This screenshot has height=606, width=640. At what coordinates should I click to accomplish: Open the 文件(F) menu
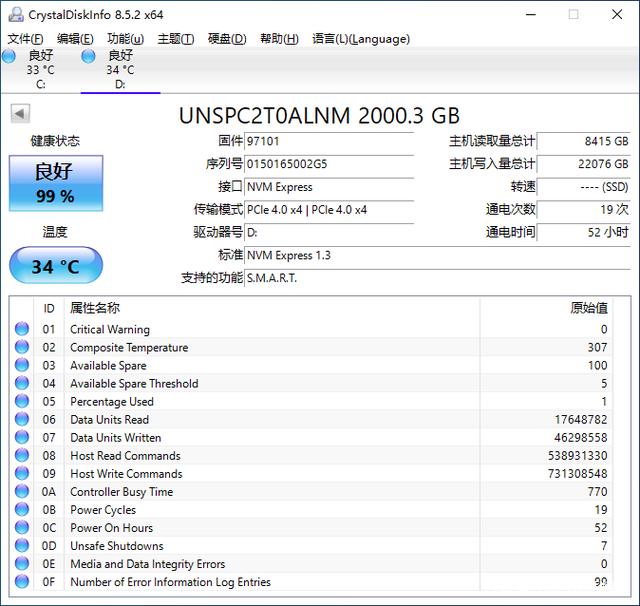pos(25,39)
